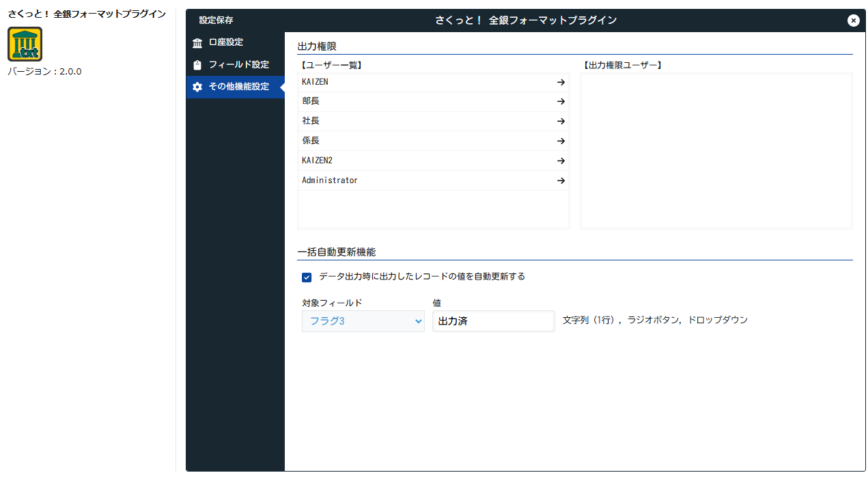Select the KAIZEN2 user name
Image resolution: width=868 pixels, height=488 pixels.
(317, 161)
